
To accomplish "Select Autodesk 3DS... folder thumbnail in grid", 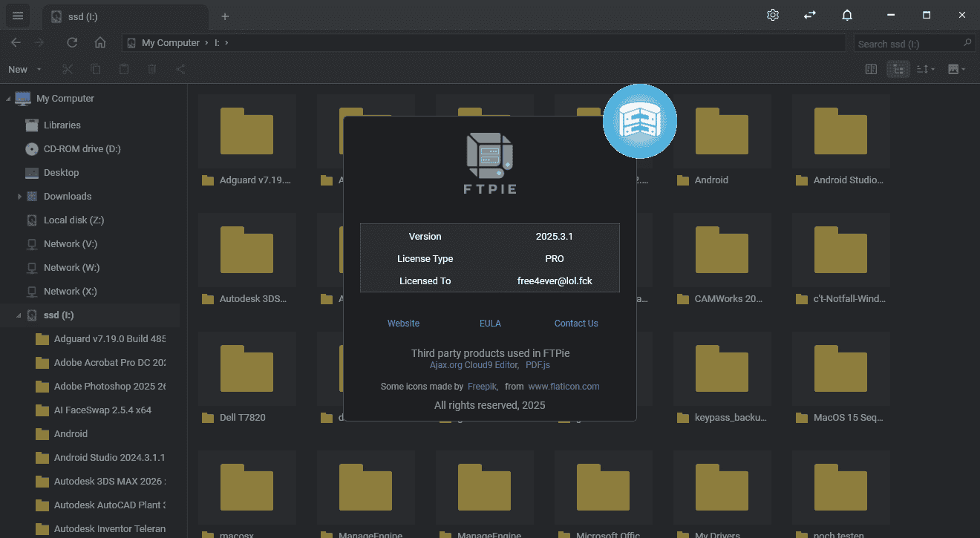I will coord(247,250).
